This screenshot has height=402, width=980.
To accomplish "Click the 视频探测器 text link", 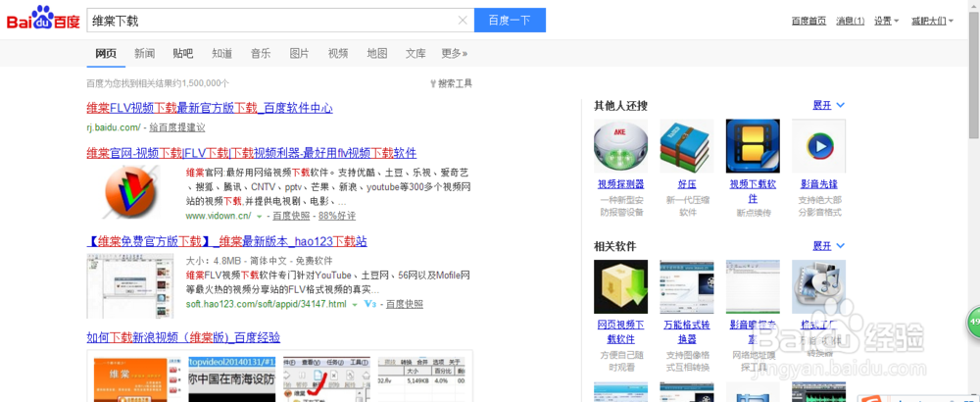I will (620, 184).
